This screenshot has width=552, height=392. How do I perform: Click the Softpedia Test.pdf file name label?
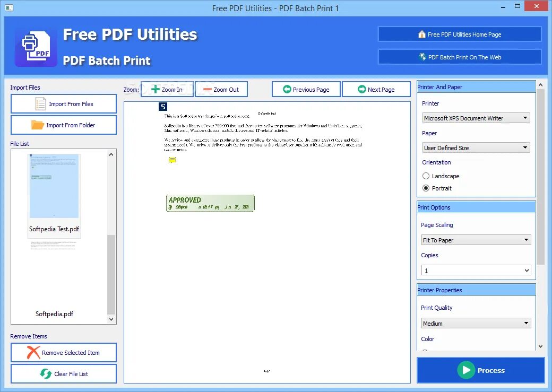pos(54,229)
